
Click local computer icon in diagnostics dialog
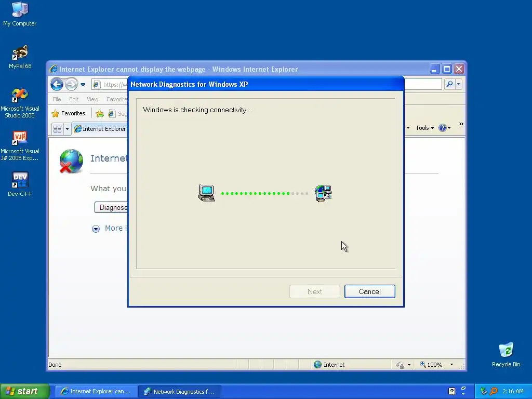point(207,193)
